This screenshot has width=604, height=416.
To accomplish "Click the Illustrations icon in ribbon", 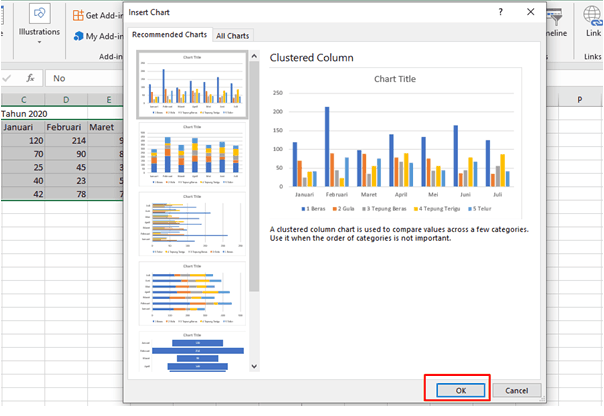I will (41, 15).
